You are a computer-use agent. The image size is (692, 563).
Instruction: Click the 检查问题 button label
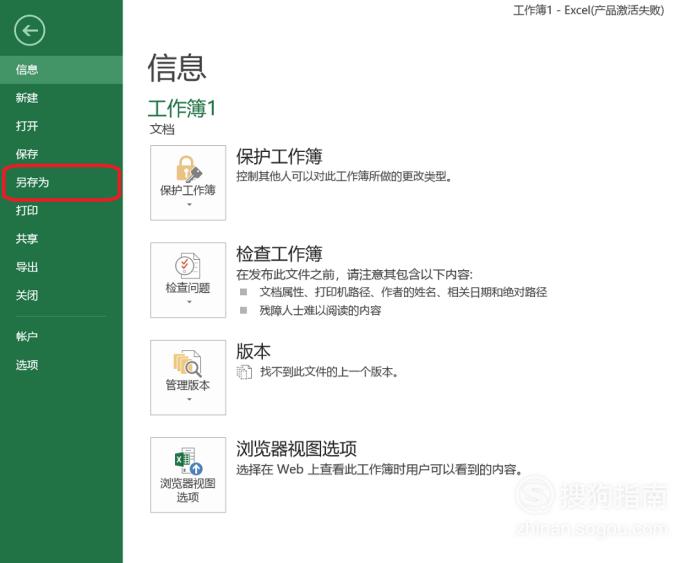pos(188,288)
